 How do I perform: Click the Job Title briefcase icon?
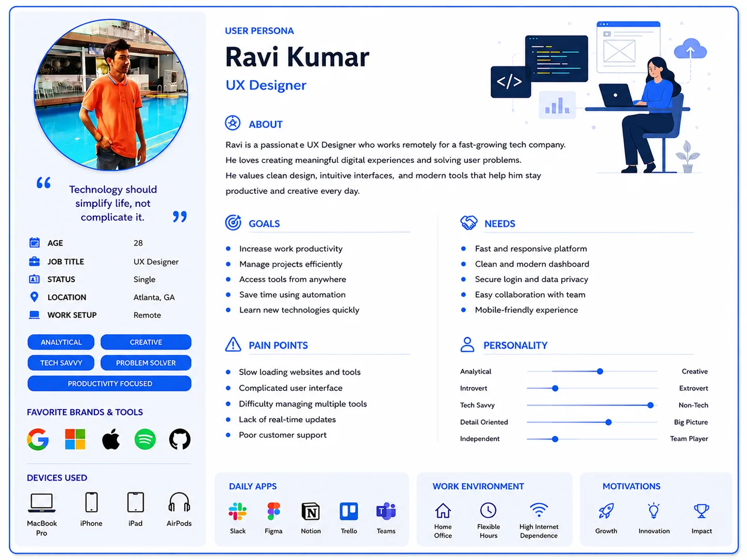[x=35, y=261]
